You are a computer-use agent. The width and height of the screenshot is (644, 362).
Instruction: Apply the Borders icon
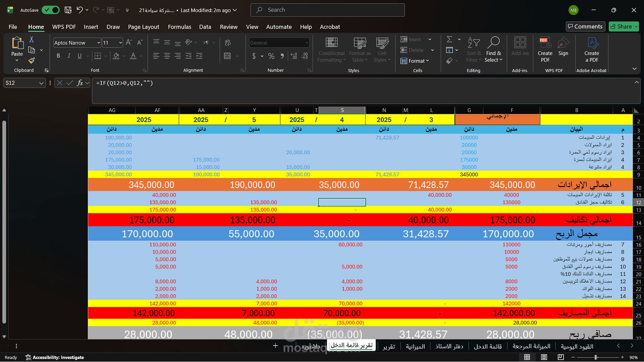tap(98, 56)
